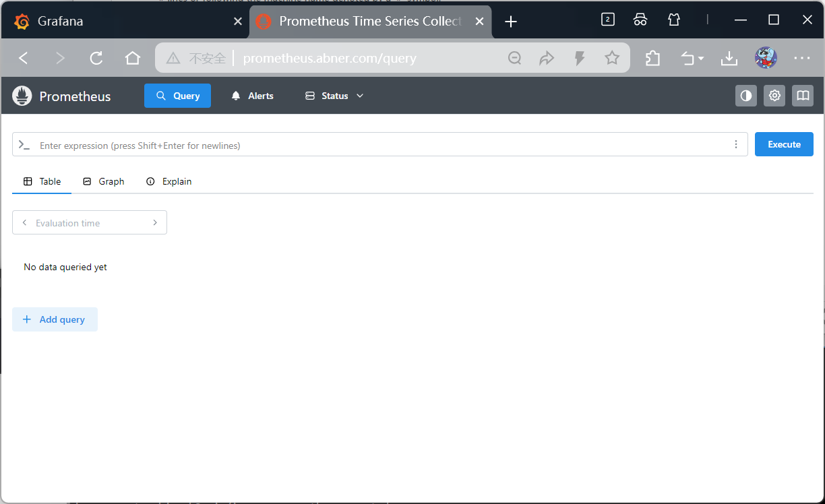Open the Alerts page

pyautogui.click(x=252, y=96)
